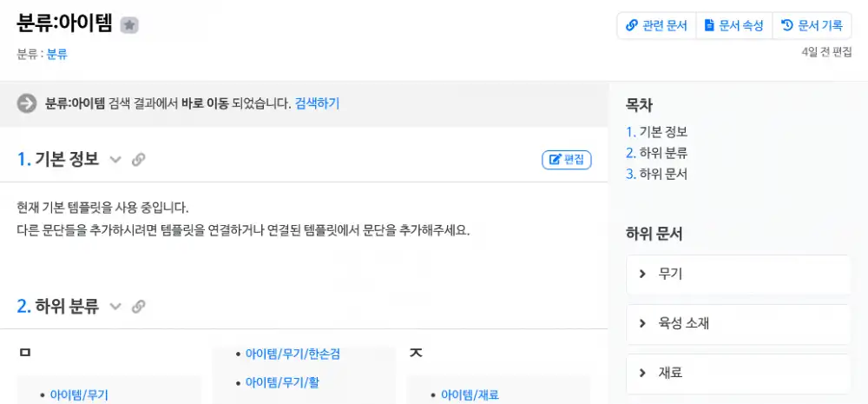Image resolution: width=868 pixels, height=404 pixels.
Task: Click the arrow icon in redirect notice
Action: [27, 103]
